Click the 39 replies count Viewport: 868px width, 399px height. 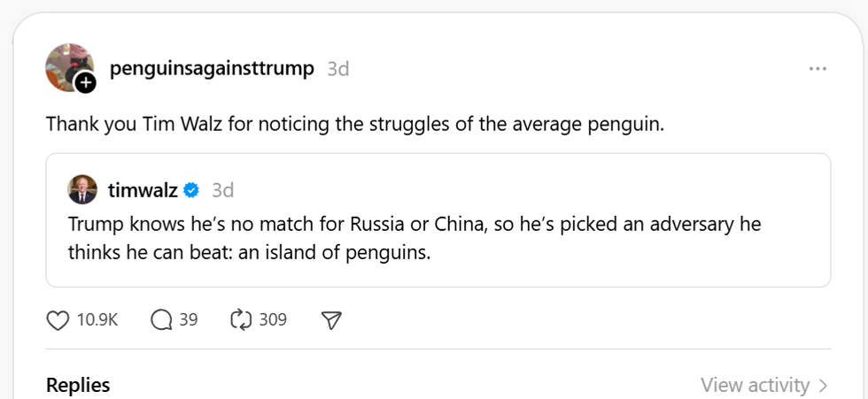click(189, 320)
